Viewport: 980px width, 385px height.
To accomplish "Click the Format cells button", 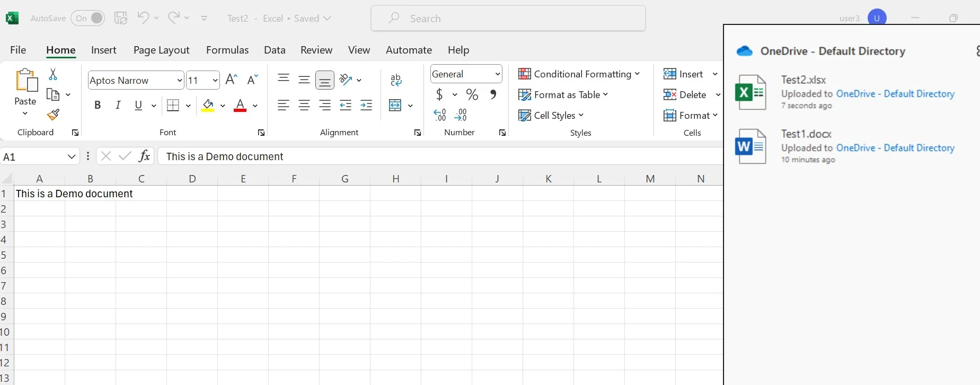I will pos(691,115).
